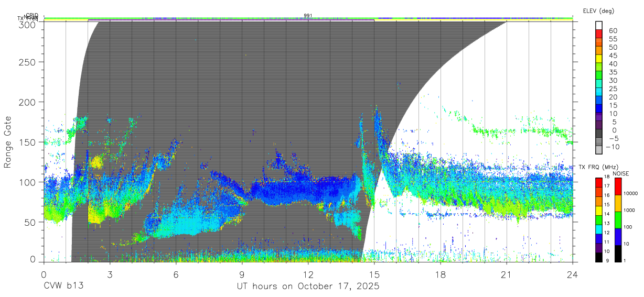Click the Range Gate tick label 200
This screenshot has height=297, width=644.
(x=28, y=102)
